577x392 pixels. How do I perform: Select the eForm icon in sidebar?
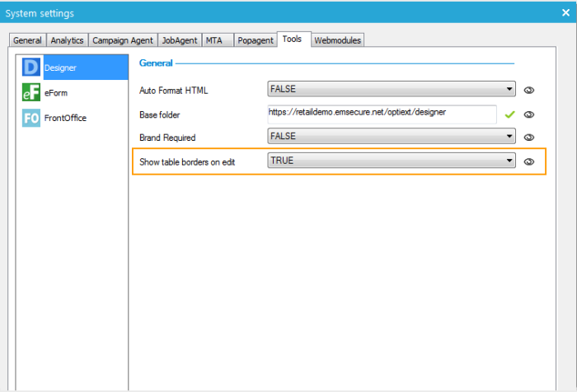pyautogui.click(x=31, y=93)
